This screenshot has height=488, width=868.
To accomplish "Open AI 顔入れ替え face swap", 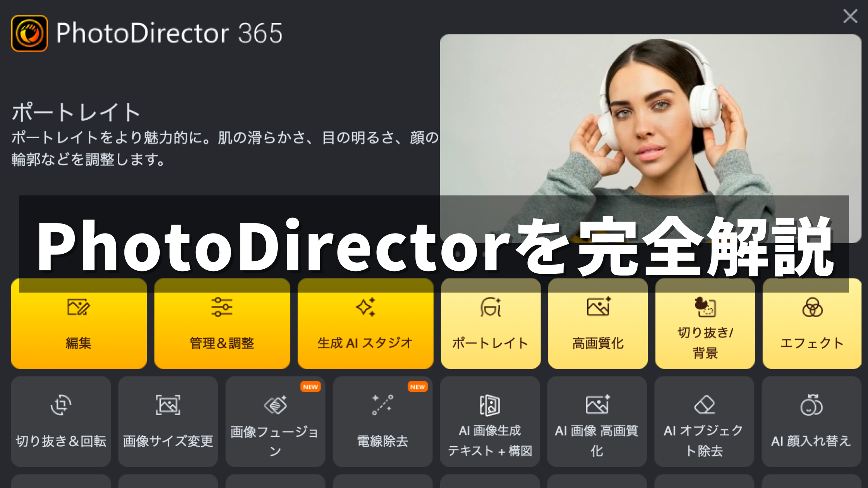I will [x=811, y=421].
